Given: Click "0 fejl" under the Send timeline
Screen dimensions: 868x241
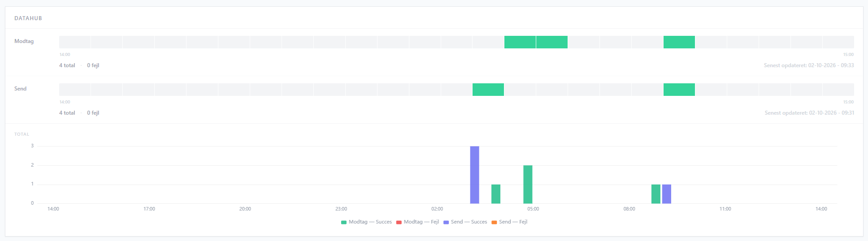Looking at the screenshot, I should pos(93,113).
